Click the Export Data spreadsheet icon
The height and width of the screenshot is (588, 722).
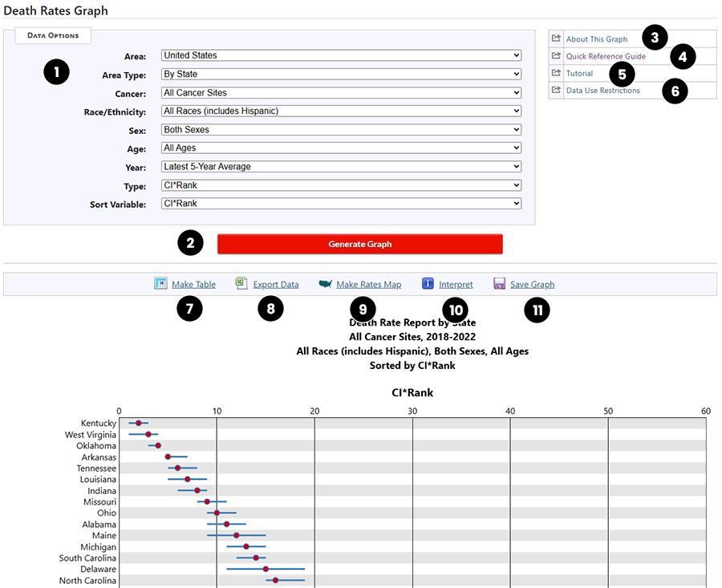(241, 284)
